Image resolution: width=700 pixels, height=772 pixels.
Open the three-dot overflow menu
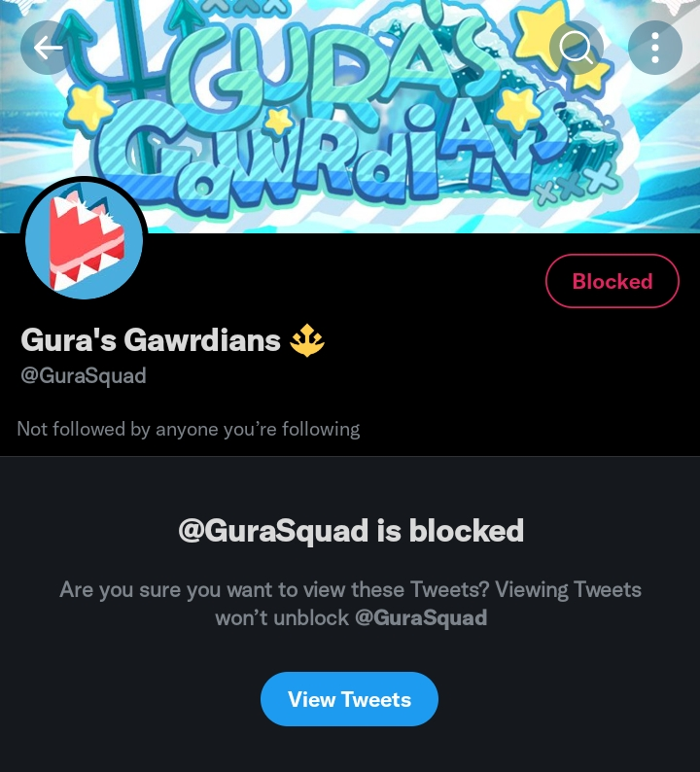coord(654,48)
